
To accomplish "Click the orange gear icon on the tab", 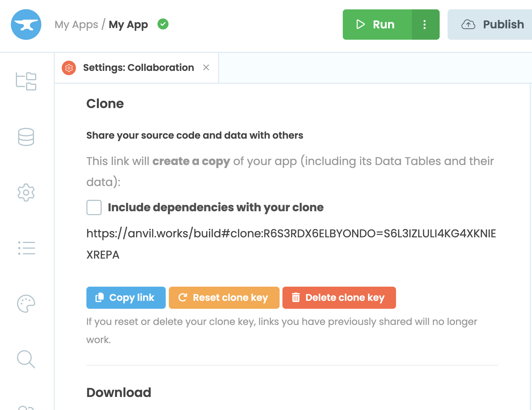I will (x=69, y=68).
